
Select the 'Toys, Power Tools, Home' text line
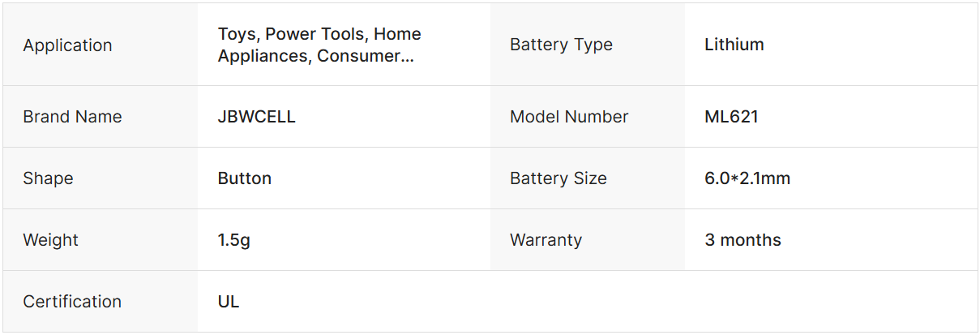point(319,34)
